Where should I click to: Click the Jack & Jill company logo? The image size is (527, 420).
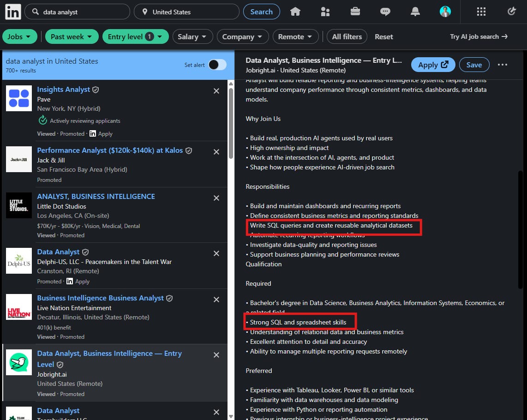(x=19, y=159)
